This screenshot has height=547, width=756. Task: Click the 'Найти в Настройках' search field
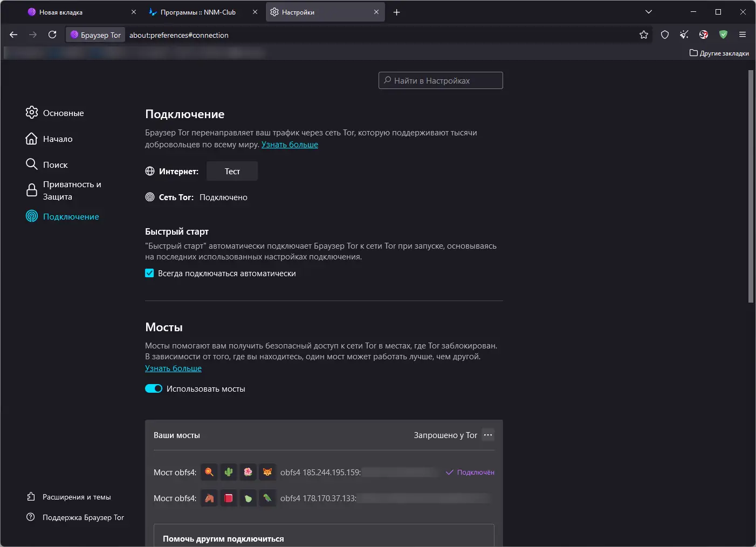441,80
